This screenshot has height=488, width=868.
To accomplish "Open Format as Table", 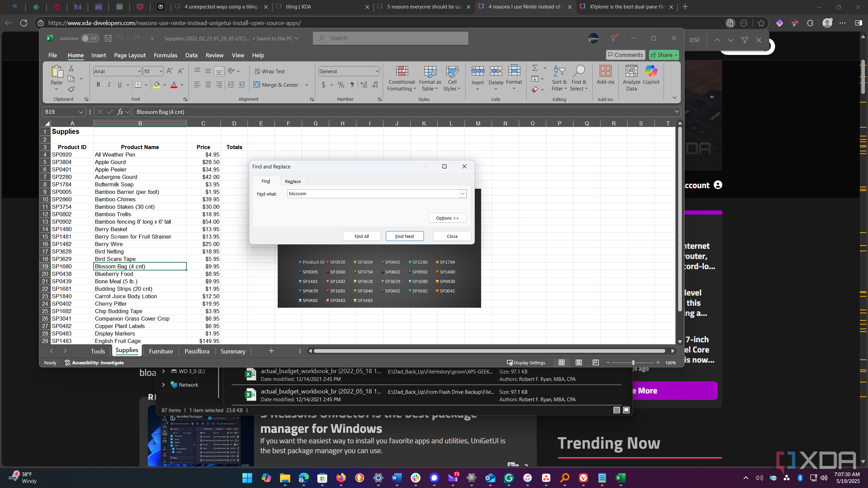I will coord(430,78).
